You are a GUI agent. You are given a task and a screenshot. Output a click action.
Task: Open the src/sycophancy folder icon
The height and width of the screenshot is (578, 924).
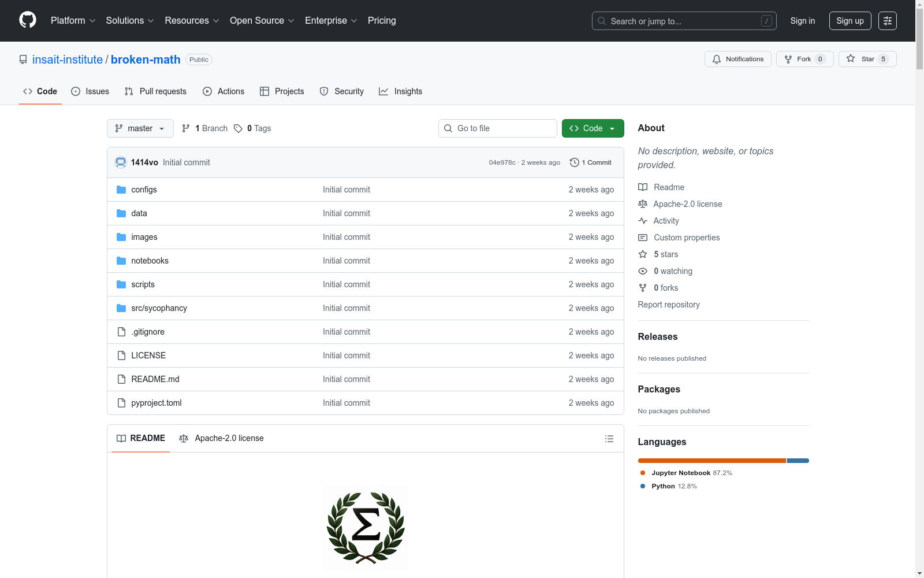121,308
